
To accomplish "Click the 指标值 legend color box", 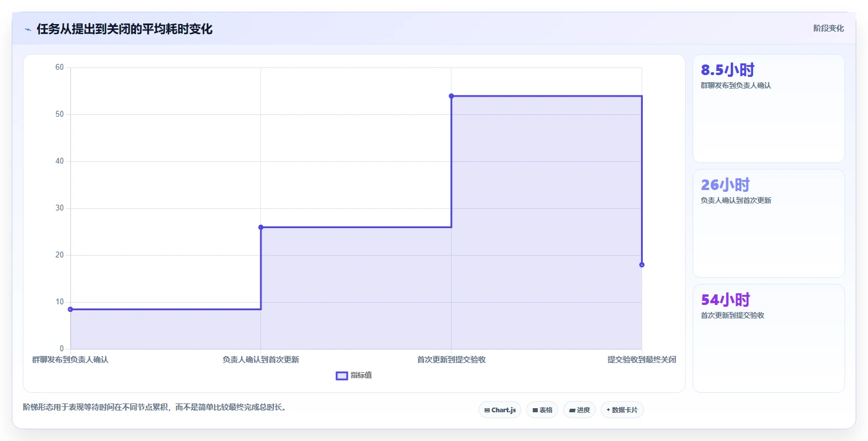I will tap(342, 375).
